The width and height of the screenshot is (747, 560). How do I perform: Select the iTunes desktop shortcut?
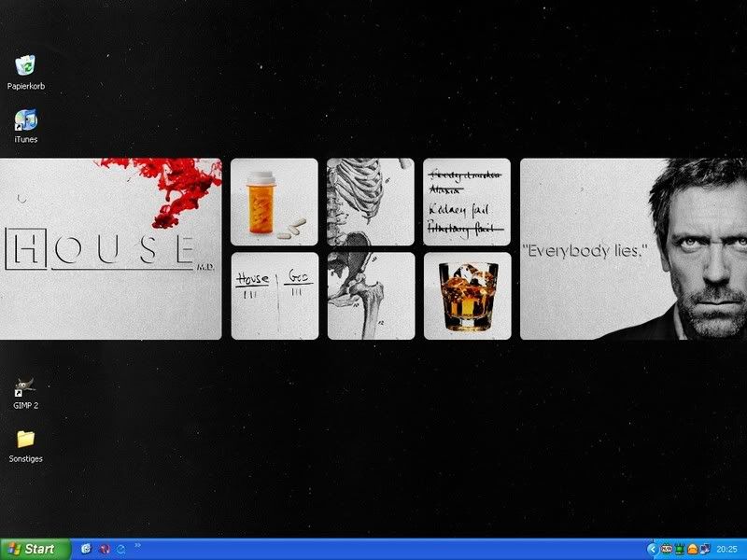[x=26, y=120]
